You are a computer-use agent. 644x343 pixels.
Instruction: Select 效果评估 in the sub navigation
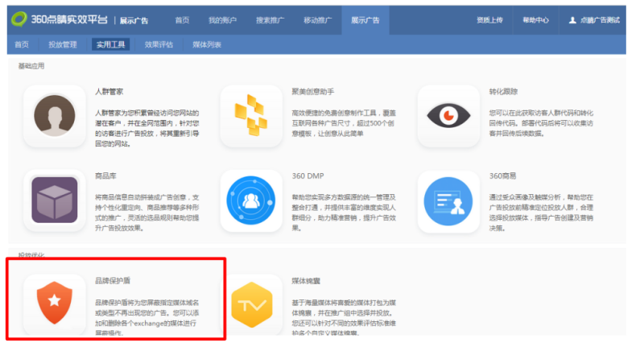157,45
